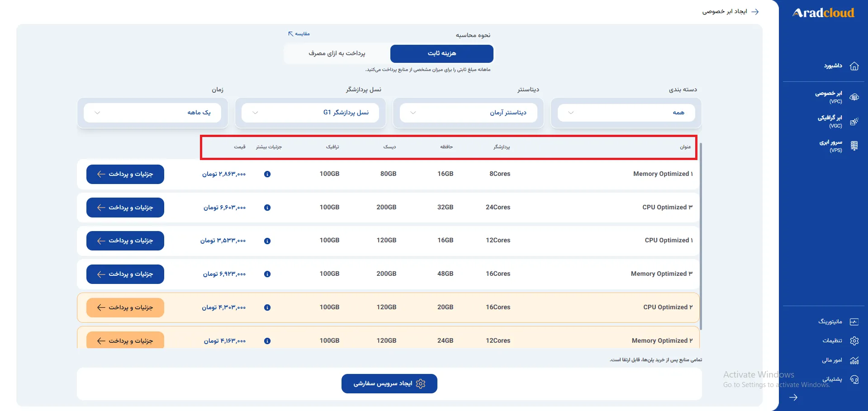Screen dimensions: 868x411
Task: Show info for CPU Optimized ۲ plan
Action: point(267,307)
